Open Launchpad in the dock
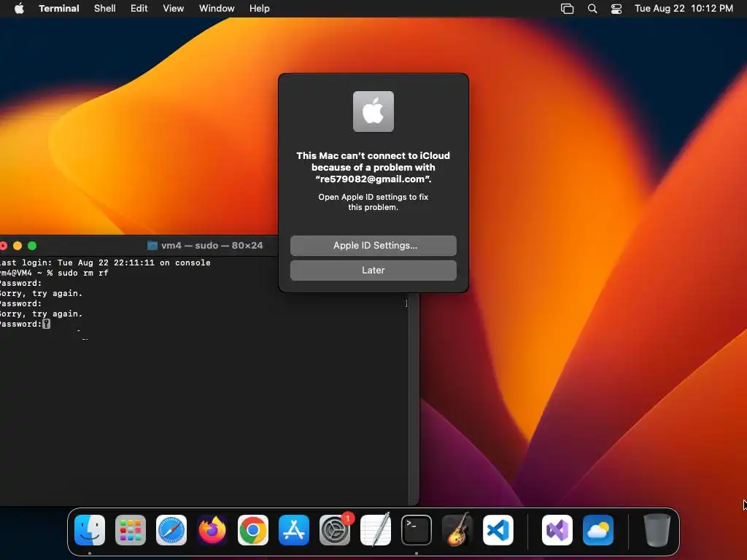Viewport: 747px width, 560px height. 131,529
